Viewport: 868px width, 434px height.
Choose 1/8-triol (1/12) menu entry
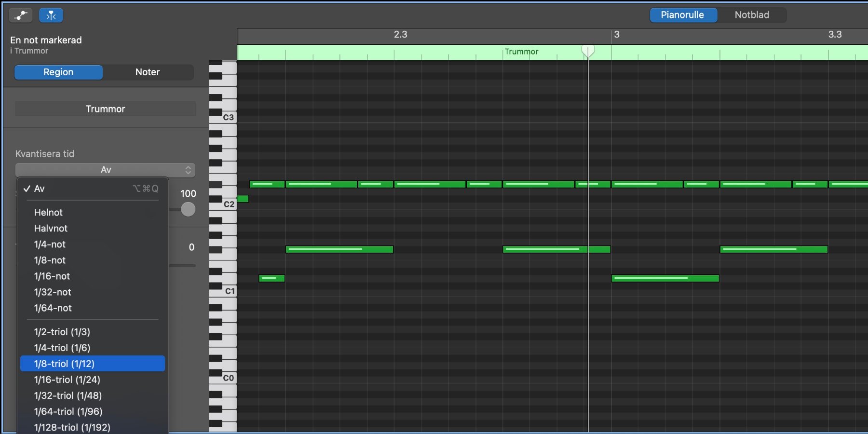pos(64,364)
